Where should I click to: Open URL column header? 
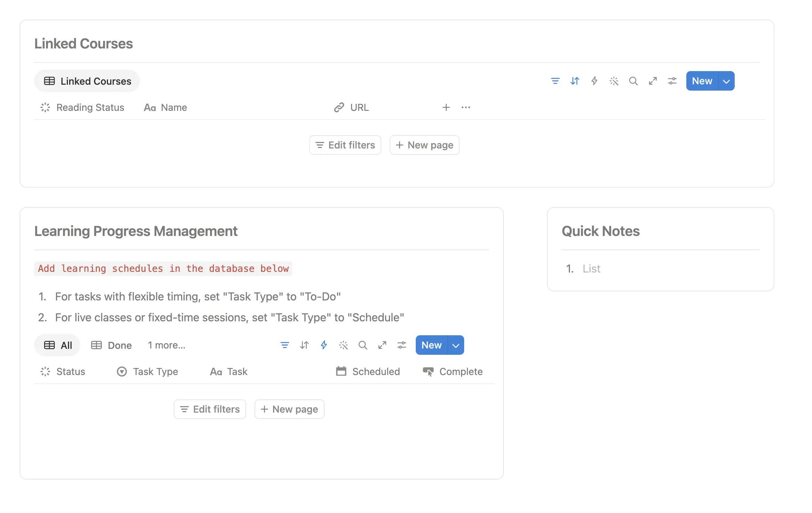(x=351, y=107)
